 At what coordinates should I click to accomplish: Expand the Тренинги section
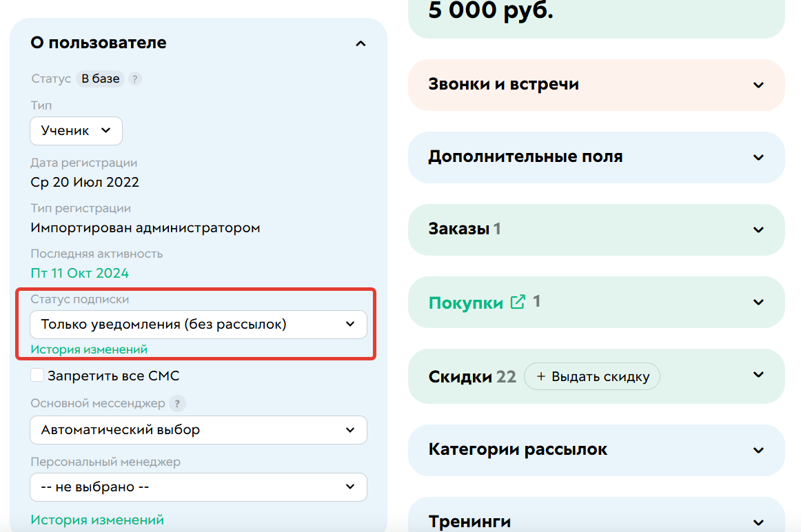(758, 520)
